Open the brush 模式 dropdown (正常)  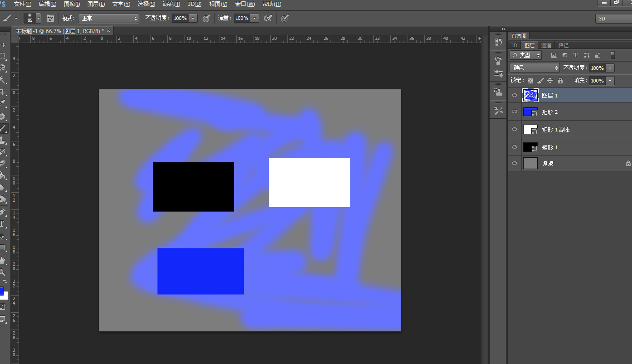pyautogui.click(x=109, y=18)
